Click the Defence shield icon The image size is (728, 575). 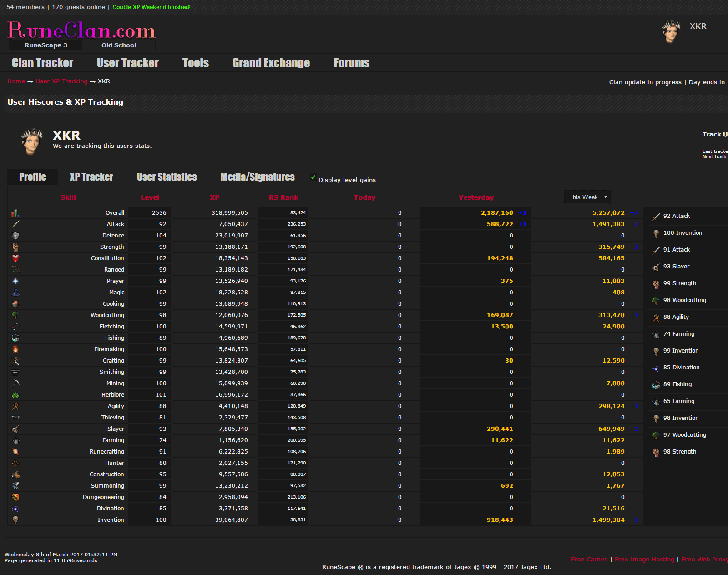[15, 236]
